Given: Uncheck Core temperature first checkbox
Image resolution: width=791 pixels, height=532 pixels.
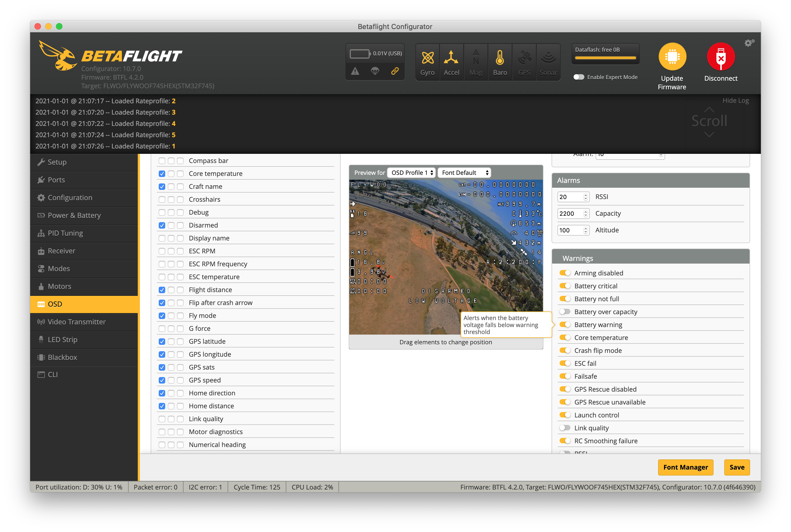Looking at the screenshot, I should [x=162, y=174].
